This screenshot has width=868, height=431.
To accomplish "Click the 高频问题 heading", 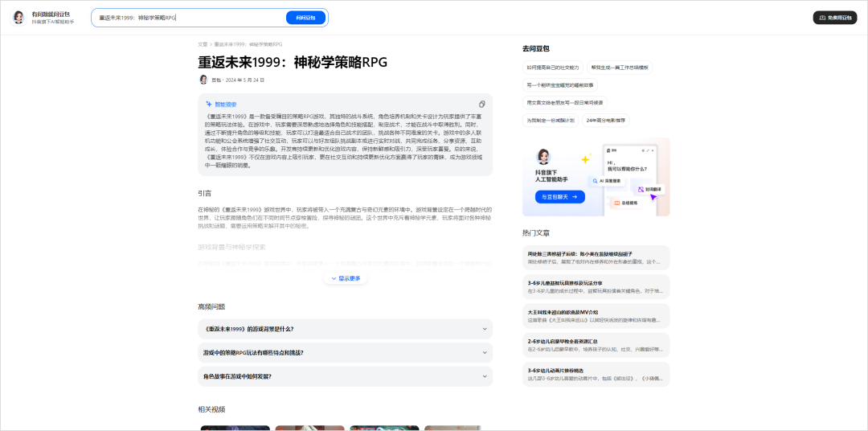I will point(211,306).
